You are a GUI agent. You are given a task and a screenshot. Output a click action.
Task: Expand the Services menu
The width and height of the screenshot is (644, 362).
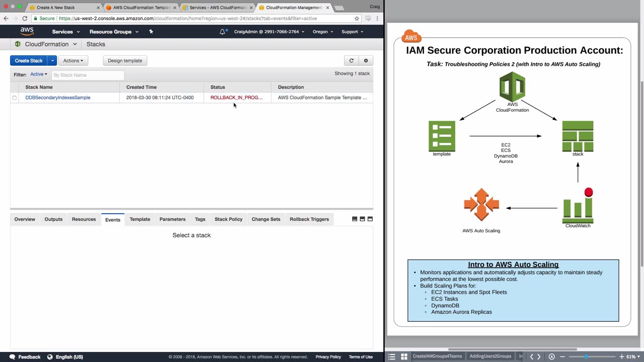click(x=66, y=32)
